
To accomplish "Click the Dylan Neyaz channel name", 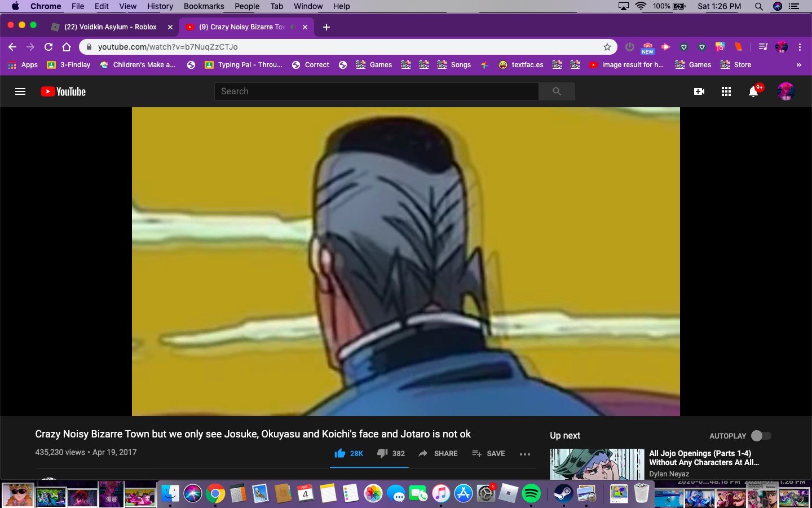I will [x=669, y=474].
